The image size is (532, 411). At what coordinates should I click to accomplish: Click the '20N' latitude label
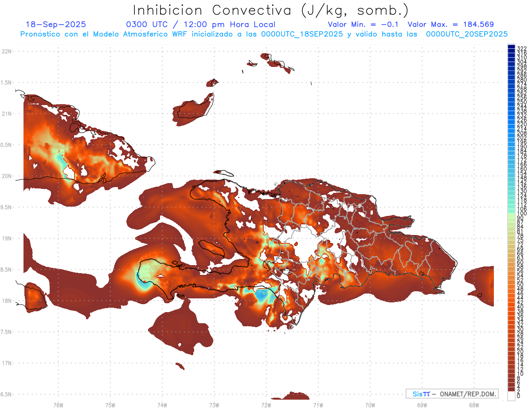pyautogui.click(x=6, y=176)
